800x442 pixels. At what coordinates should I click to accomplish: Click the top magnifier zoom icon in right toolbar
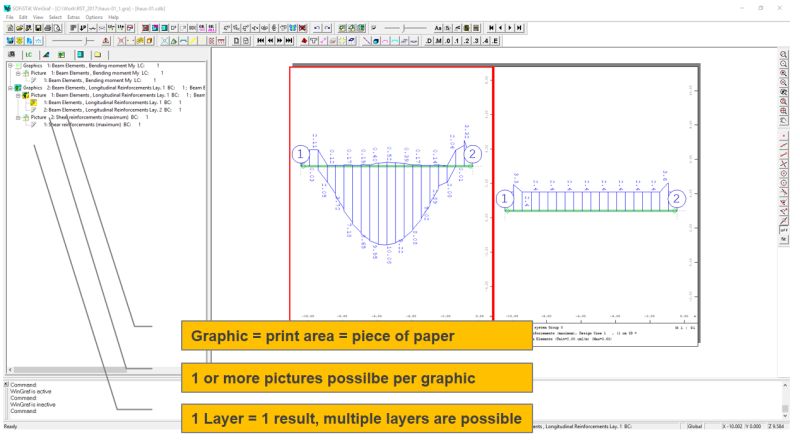click(784, 54)
